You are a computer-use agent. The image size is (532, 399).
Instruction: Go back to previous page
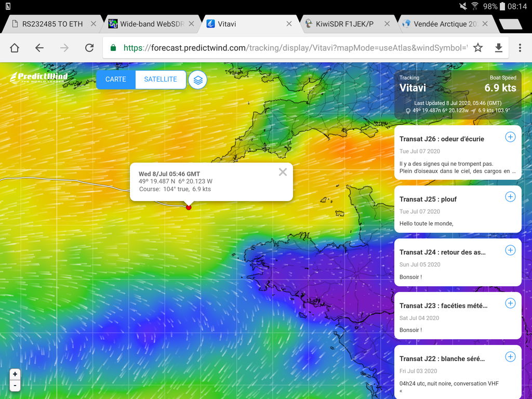click(x=39, y=48)
